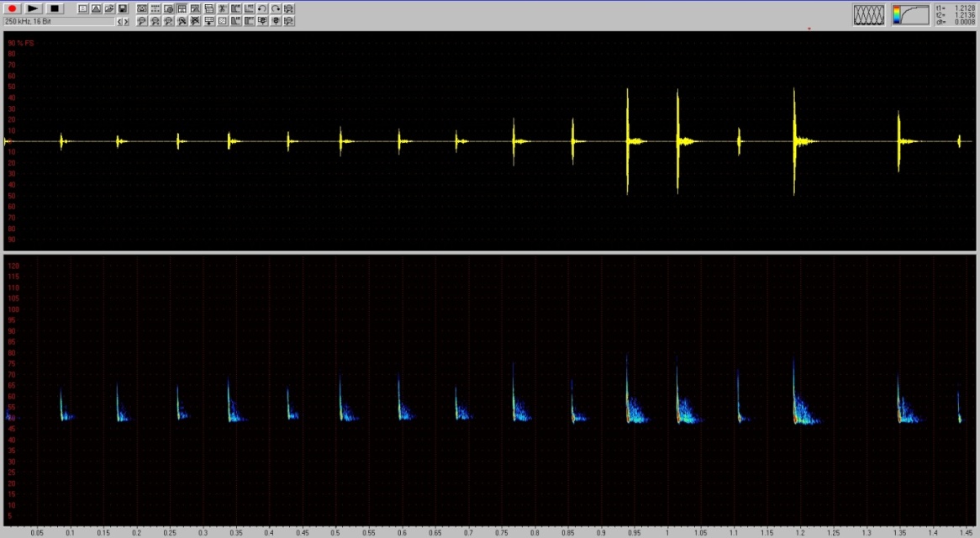Click the spectrogram call near 0.95 seconds
Image resolution: width=980 pixels, height=538 pixels.
[628, 408]
